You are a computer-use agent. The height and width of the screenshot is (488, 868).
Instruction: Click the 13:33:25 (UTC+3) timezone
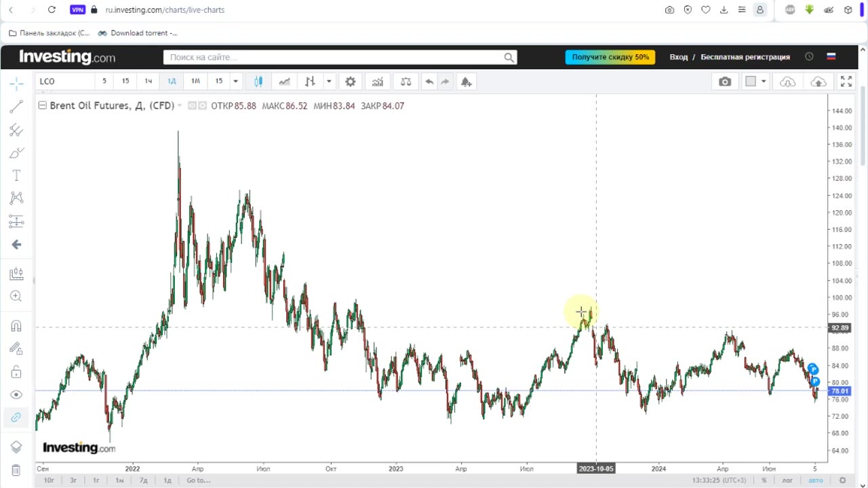coord(719,480)
